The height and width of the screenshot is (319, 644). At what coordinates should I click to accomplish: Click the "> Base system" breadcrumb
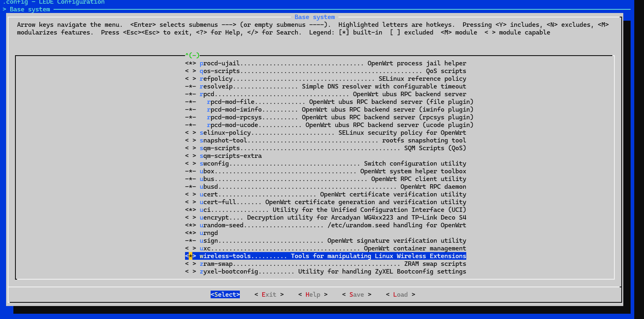click(x=26, y=9)
